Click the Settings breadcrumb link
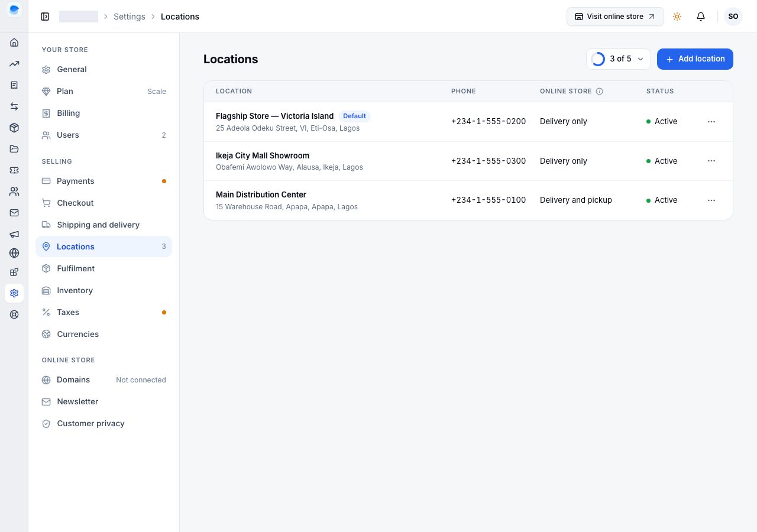 coord(129,17)
